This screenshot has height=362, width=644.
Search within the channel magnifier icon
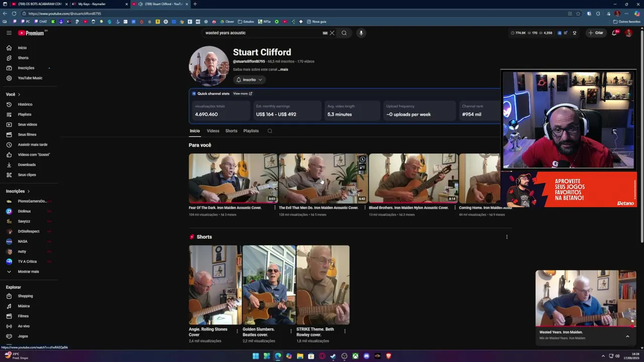click(x=270, y=131)
